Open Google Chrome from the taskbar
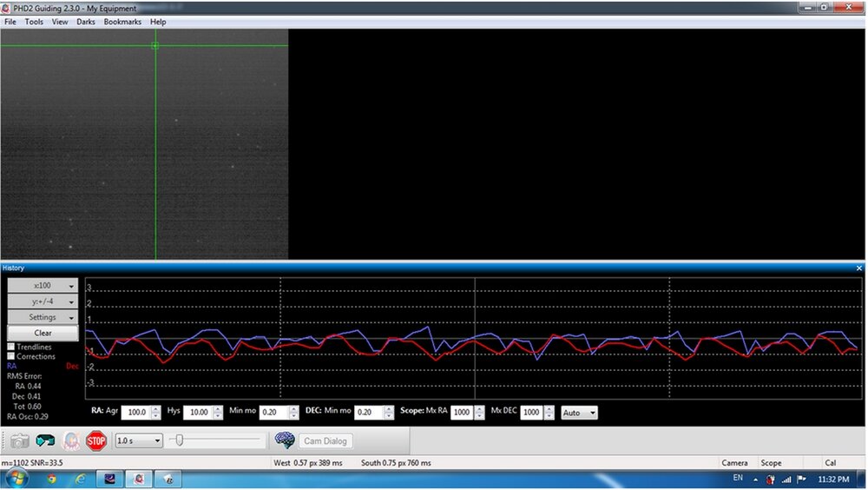Viewport: 868px width, 490px height. point(51,479)
